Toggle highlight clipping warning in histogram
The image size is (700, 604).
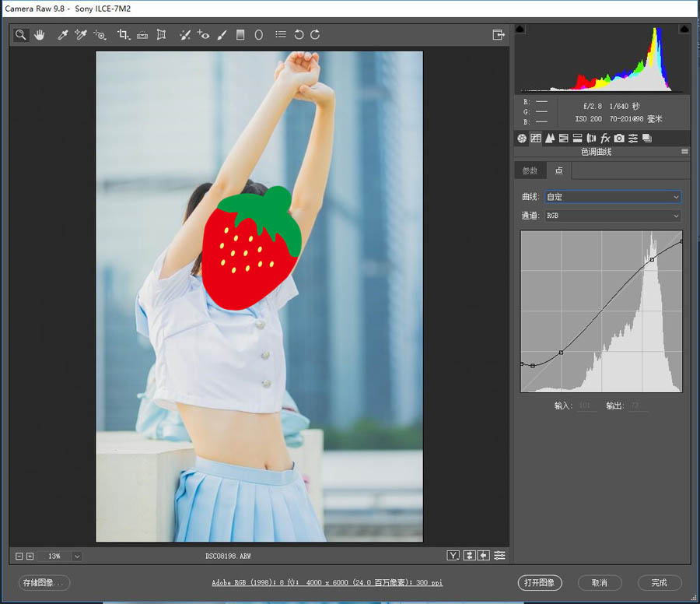[684, 30]
